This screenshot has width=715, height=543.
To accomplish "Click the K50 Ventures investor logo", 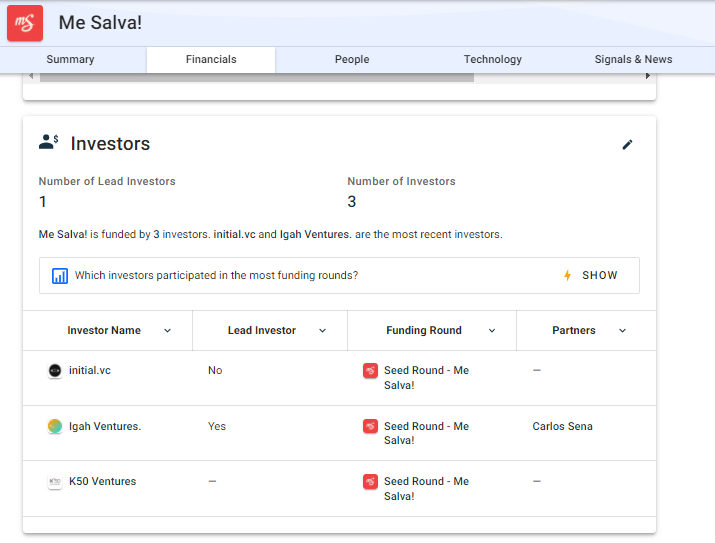I will [x=55, y=481].
